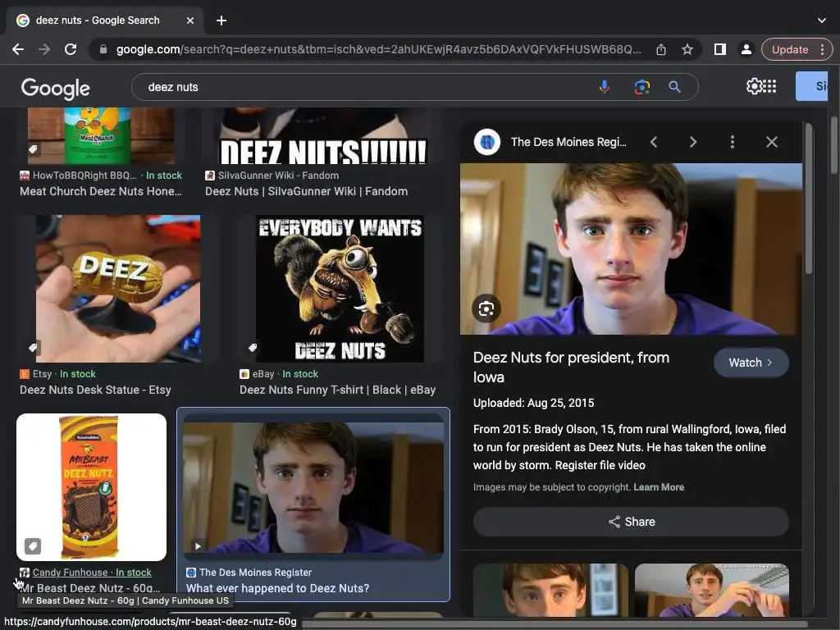Open 'Meat Church Deez Nuts Hone...' title
840x630 pixels.
(x=101, y=191)
